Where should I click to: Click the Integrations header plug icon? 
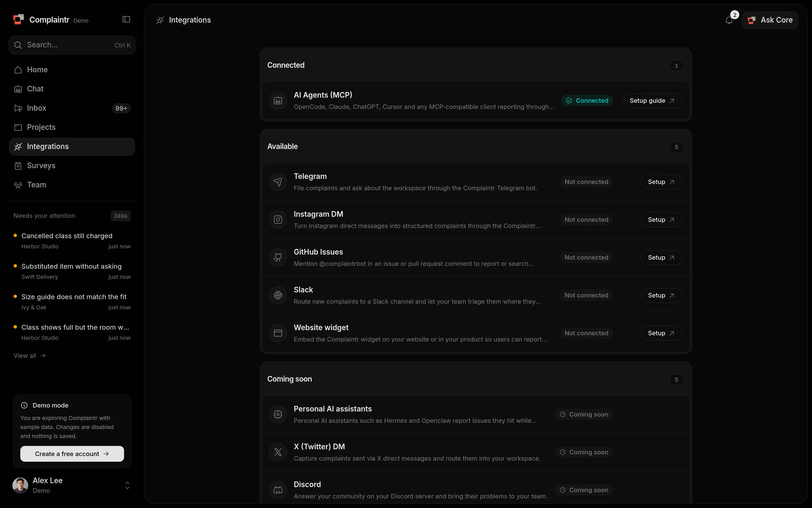(x=160, y=20)
